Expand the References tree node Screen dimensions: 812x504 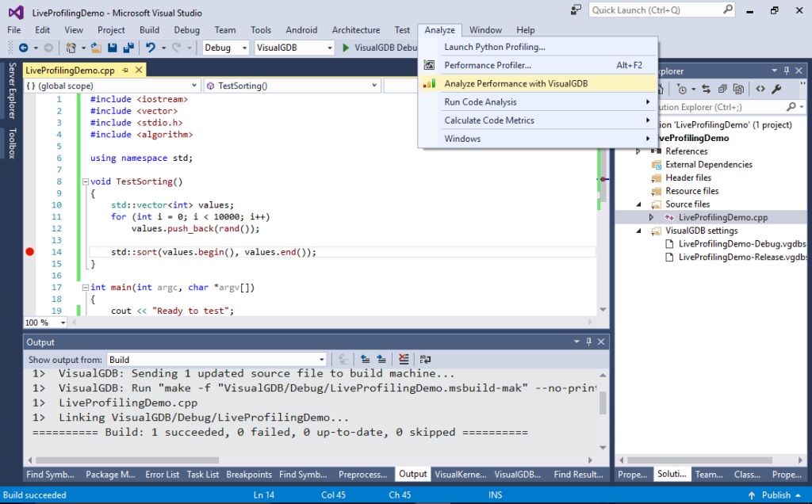(x=638, y=151)
